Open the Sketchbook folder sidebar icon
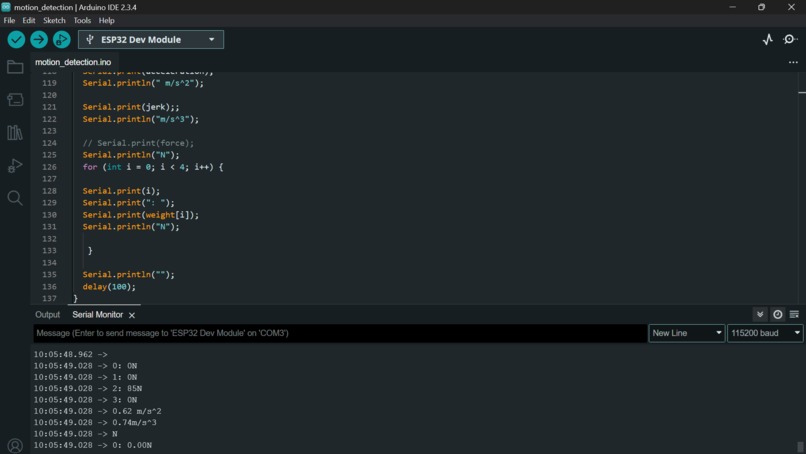Viewport: 806px width, 454px height. point(15,67)
